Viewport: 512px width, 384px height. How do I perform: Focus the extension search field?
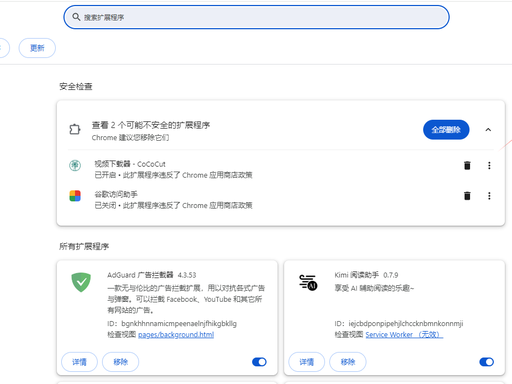point(256,17)
